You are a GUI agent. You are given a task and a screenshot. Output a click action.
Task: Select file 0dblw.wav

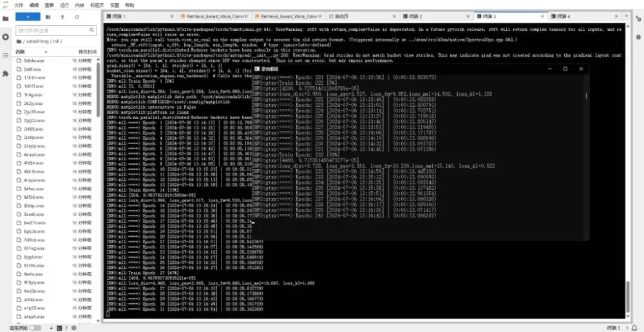click(x=34, y=60)
